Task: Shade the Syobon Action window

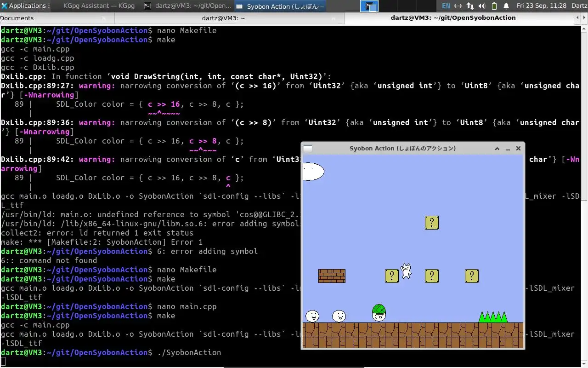Action: [x=497, y=148]
